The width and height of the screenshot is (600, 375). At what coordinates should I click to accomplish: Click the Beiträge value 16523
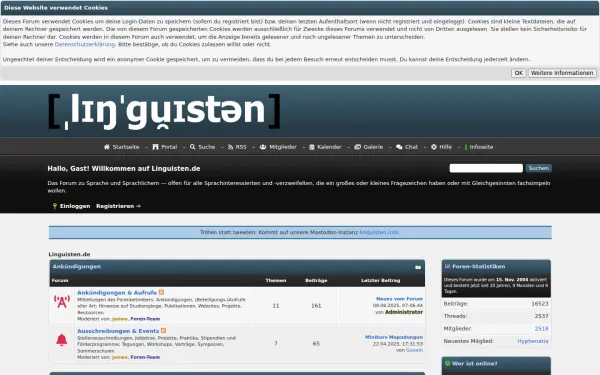click(540, 304)
